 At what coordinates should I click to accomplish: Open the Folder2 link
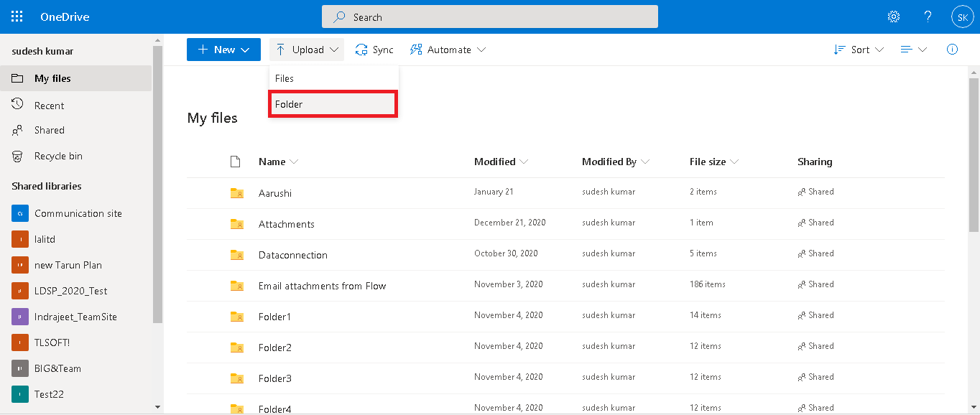tap(275, 348)
